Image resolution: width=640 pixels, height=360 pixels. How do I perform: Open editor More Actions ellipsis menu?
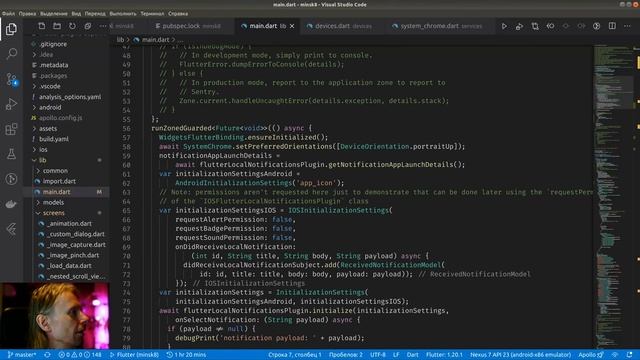[x=627, y=26]
